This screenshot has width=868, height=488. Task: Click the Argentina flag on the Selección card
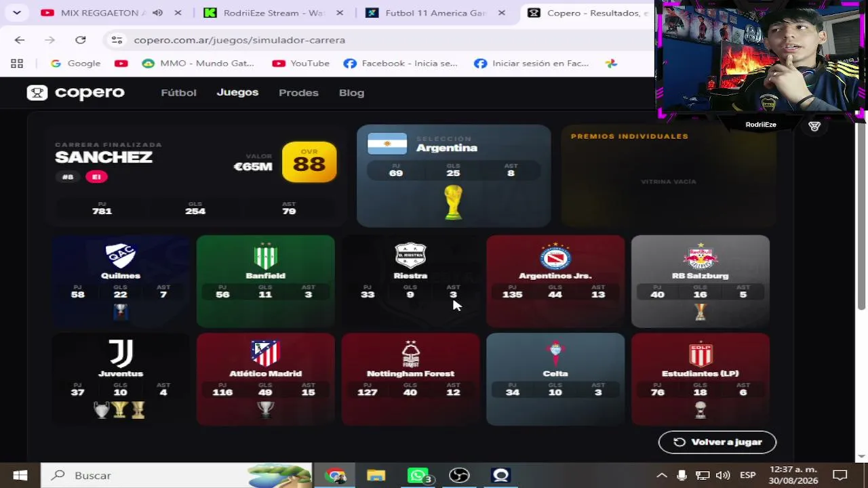pyautogui.click(x=387, y=144)
